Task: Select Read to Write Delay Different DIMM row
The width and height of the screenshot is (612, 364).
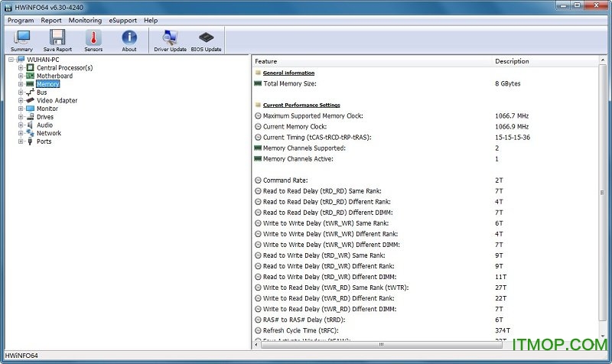Action: 425,277
